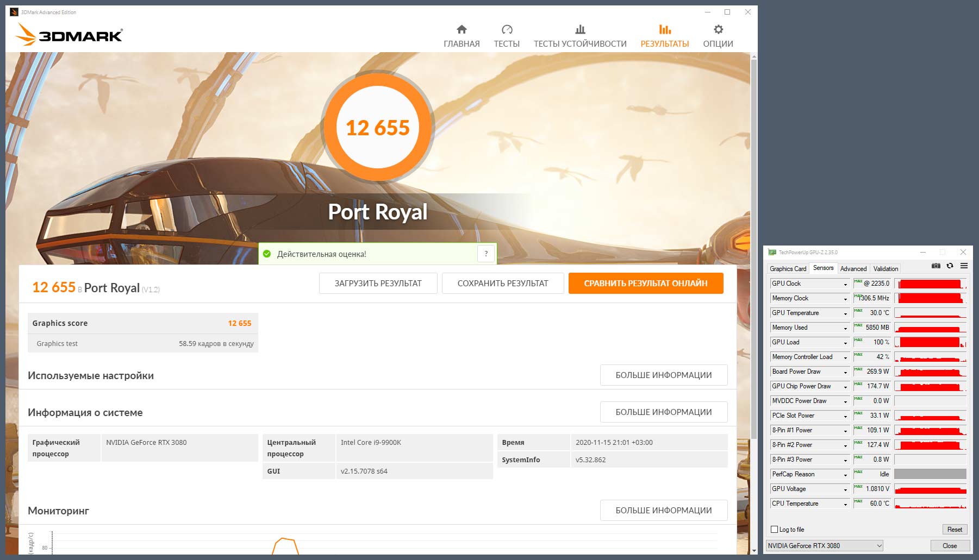Click the 3DMark scrollbar down arrow
Screen dimensions: 979x560
point(753,551)
